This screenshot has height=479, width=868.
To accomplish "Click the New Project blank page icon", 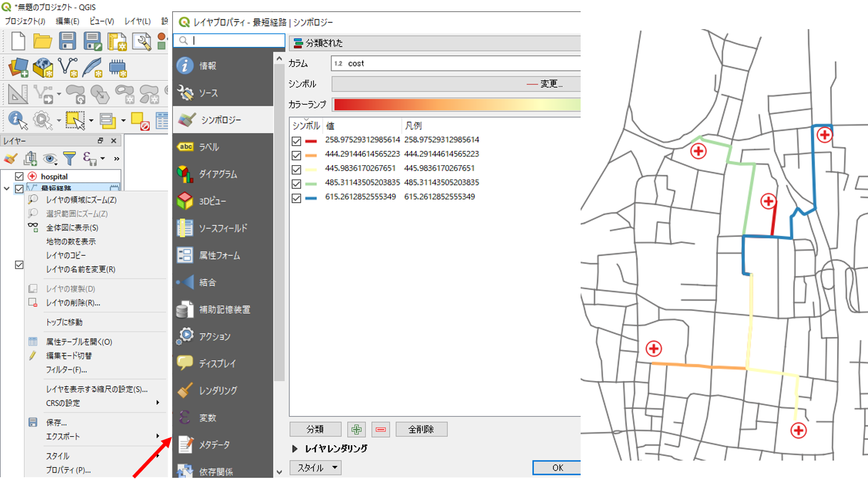I will point(18,41).
